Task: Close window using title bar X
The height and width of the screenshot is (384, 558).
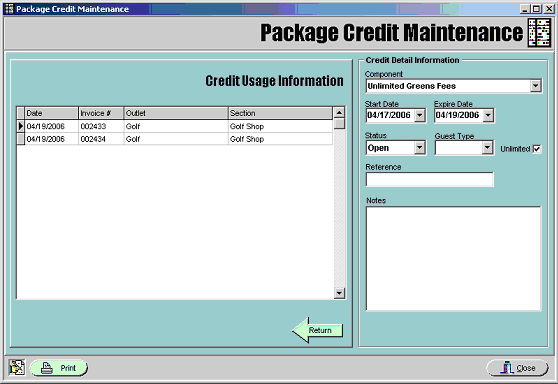Action: (549, 9)
